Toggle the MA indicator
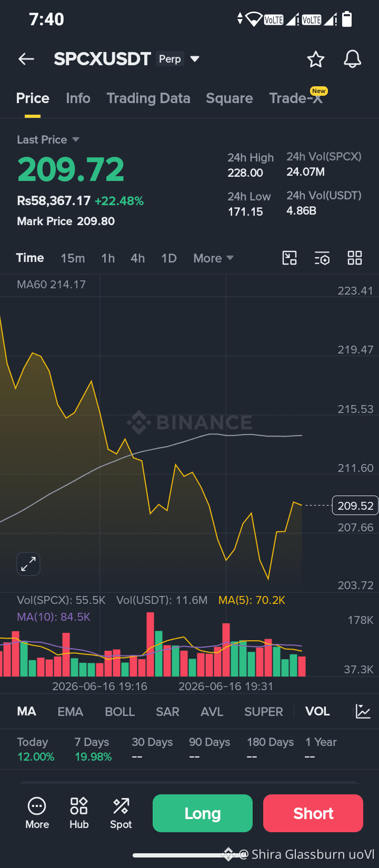The width and height of the screenshot is (379, 868). tap(26, 711)
